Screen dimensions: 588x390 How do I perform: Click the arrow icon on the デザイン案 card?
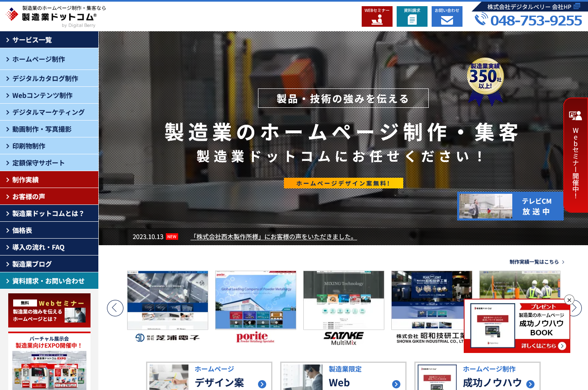262,384
